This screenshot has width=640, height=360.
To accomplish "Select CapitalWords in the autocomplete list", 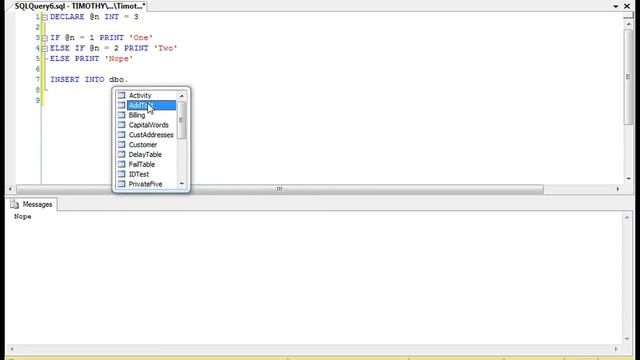I will 149,125.
